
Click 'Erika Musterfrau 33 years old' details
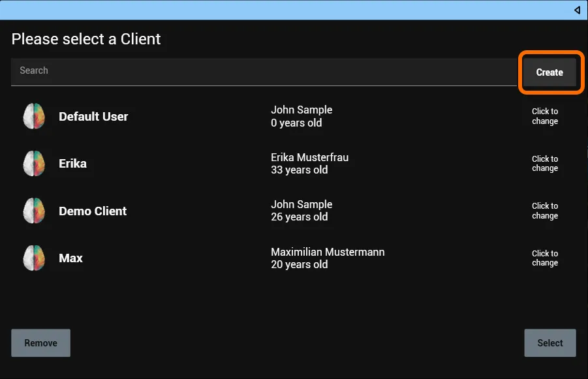coord(310,164)
